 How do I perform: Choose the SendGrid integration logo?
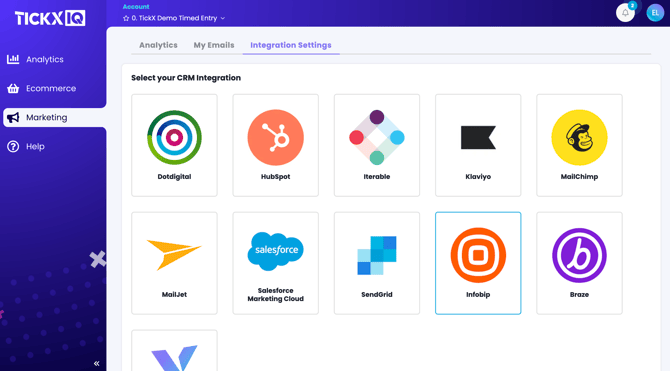(x=377, y=255)
